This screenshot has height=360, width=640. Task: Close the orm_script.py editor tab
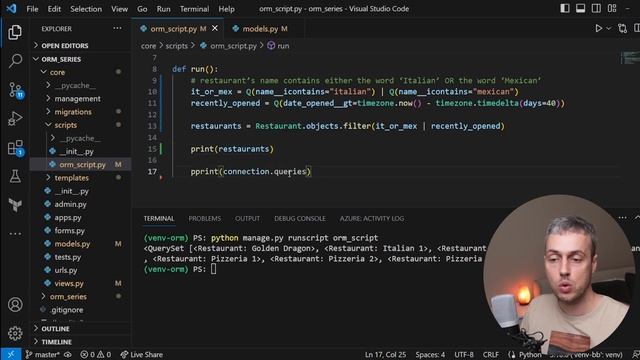pyautogui.click(x=215, y=29)
